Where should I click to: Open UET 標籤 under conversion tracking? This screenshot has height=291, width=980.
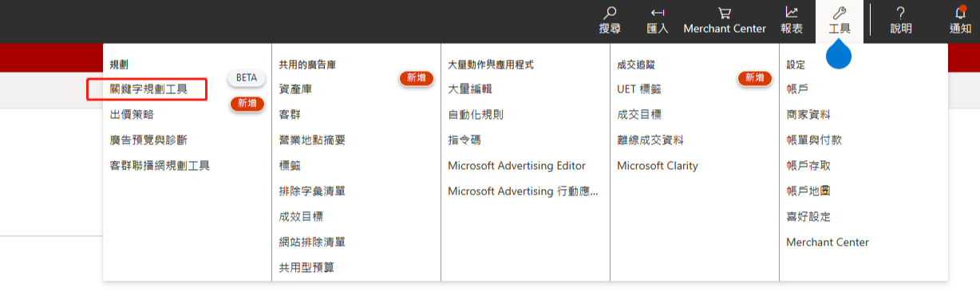click(x=639, y=89)
